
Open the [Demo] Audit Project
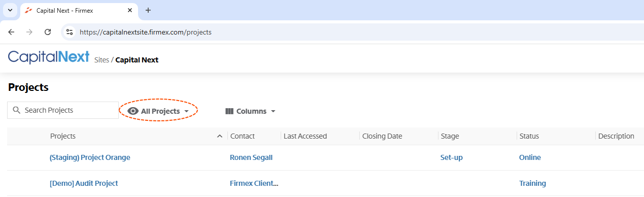pyautogui.click(x=84, y=183)
